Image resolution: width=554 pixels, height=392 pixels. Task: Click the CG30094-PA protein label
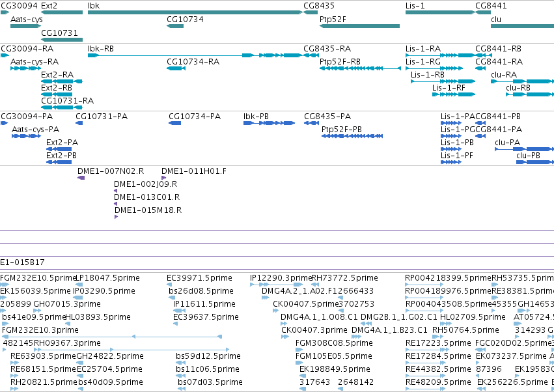point(27,117)
